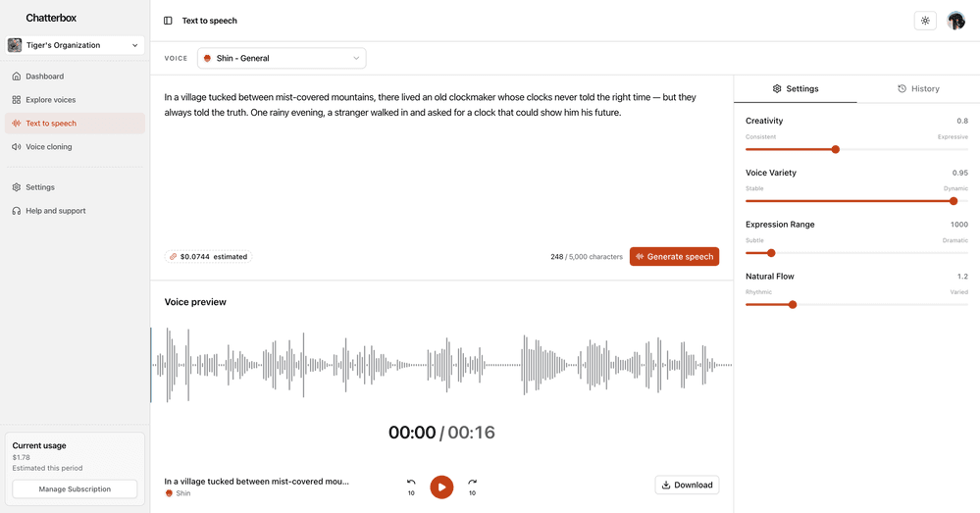The image size is (980, 513).
Task: Click the Text to speech page title
Action: click(x=209, y=21)
